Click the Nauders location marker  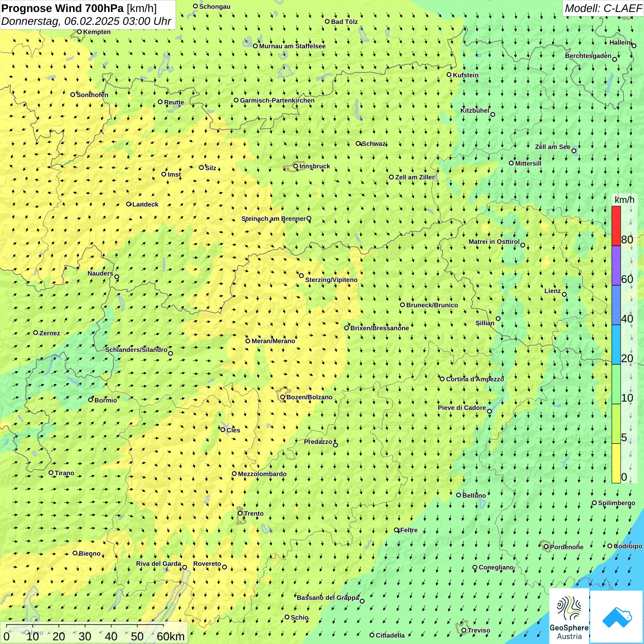[x=117, y=277]
